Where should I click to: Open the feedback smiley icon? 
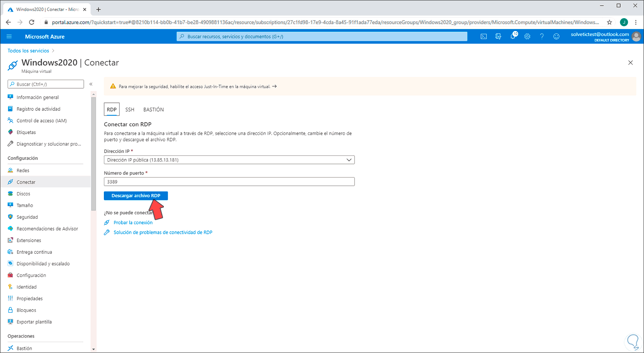(x=556, y=37)
